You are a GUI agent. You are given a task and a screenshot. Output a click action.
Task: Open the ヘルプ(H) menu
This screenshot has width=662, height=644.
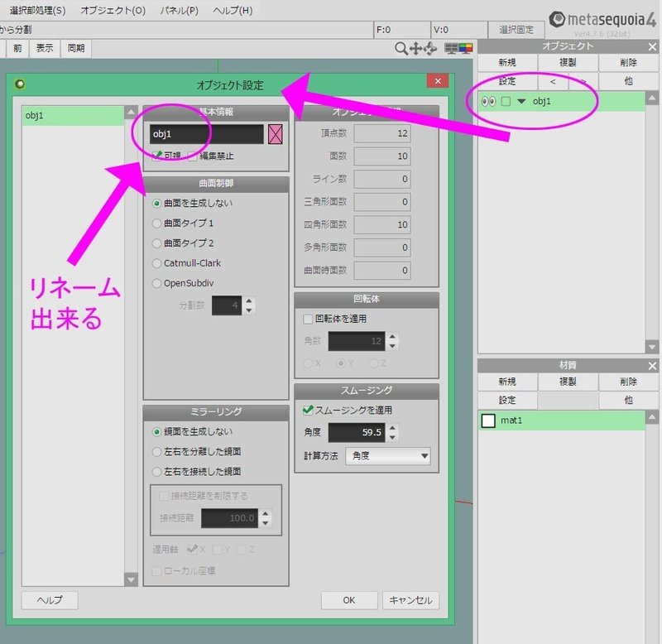pos(233,10)
